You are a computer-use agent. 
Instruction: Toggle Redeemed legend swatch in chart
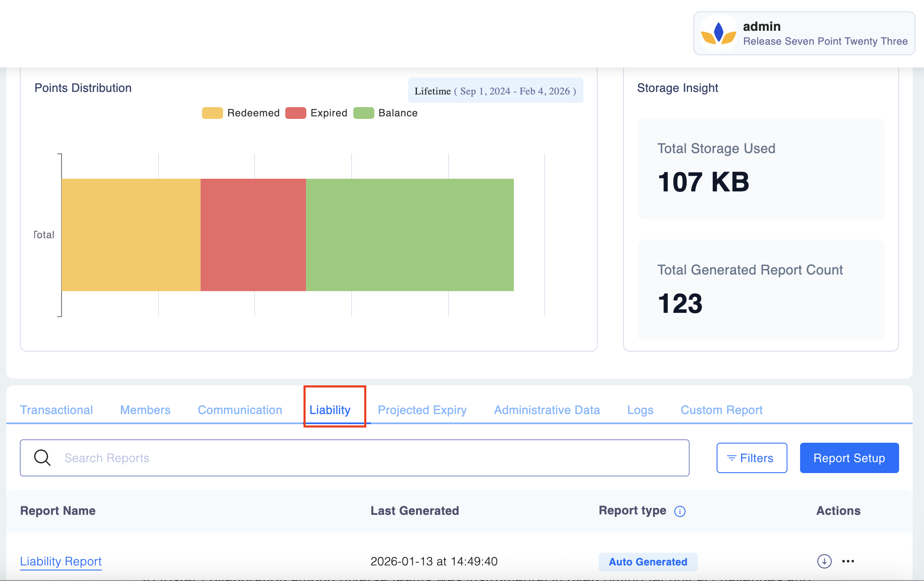[x=212, y=113]
